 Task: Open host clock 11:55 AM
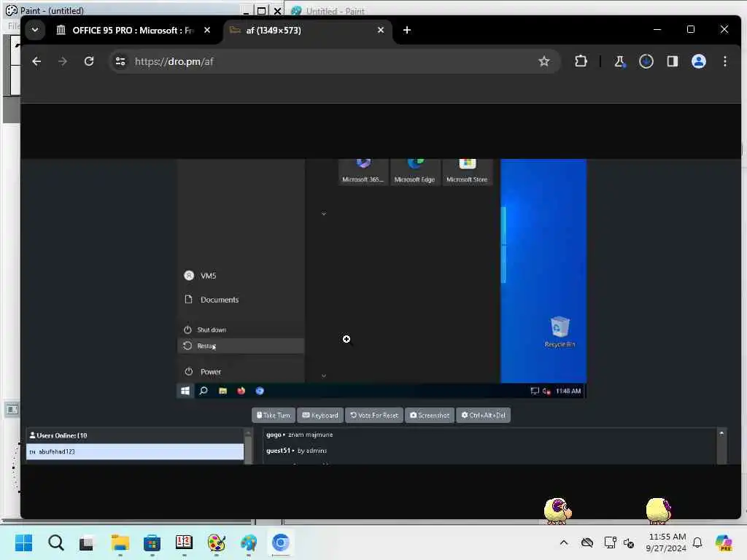click(x=667, y=542)
